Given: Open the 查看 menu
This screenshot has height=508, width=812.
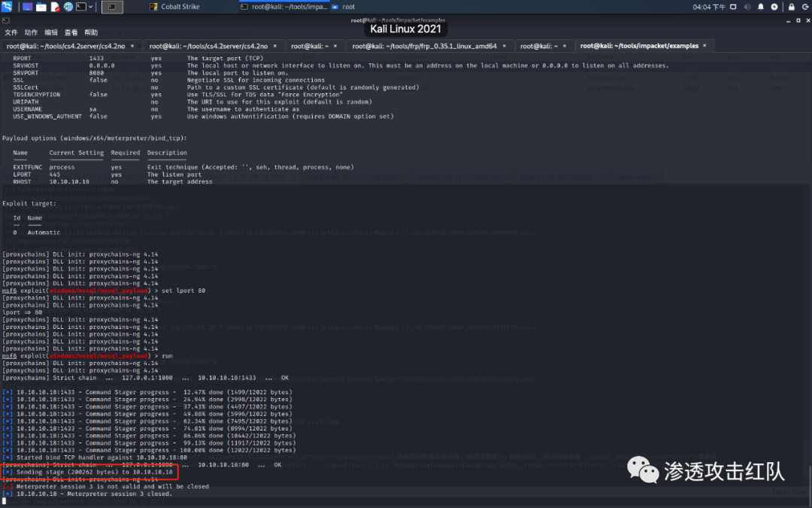Looking at the screenshot, I should click(x=71, y=32).
